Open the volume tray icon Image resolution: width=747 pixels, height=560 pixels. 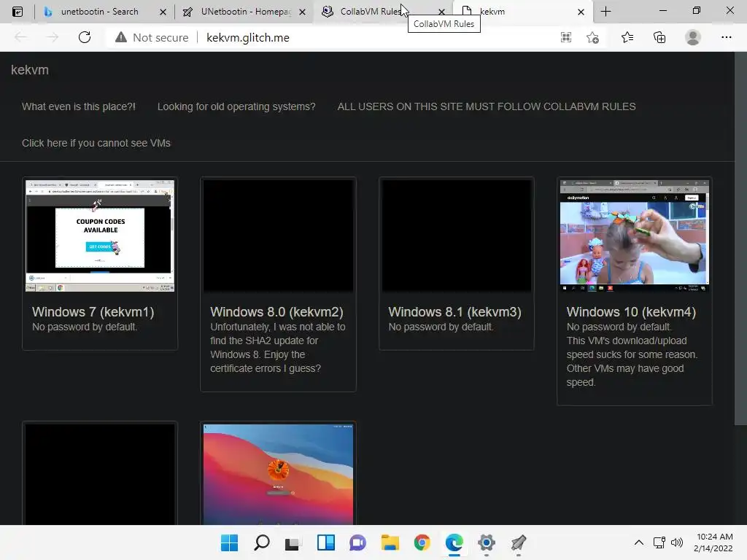[677, 542]
